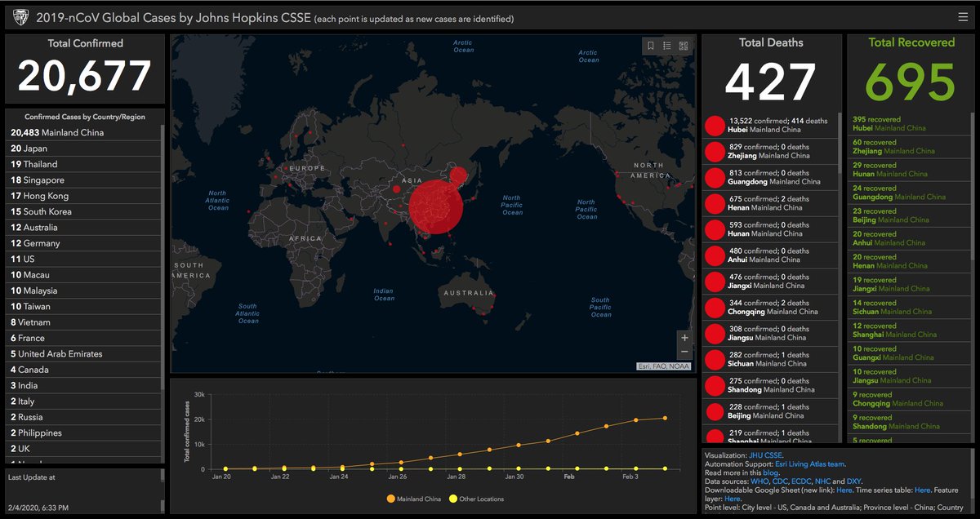Screen dimensions: 980x519
Task: Zoom out on the map
Action: [684, 352]
